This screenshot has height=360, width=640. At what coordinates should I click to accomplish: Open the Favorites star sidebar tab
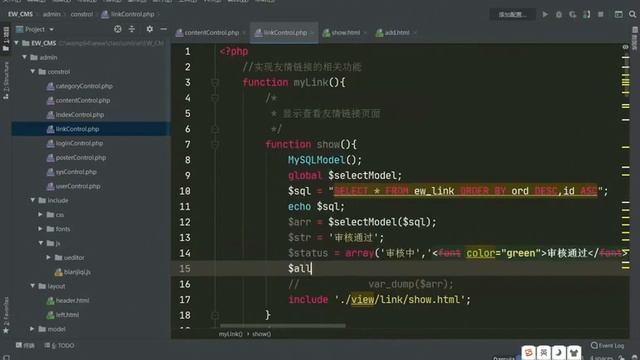point(6,314)
